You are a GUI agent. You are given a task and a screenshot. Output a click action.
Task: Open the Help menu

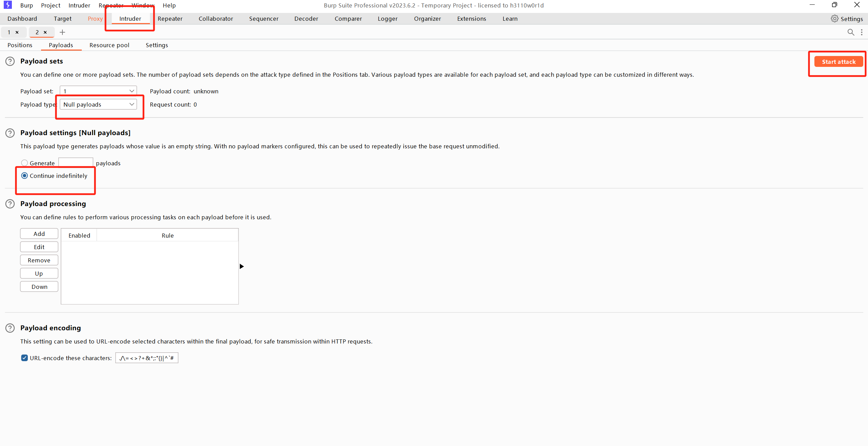point(169,5)
